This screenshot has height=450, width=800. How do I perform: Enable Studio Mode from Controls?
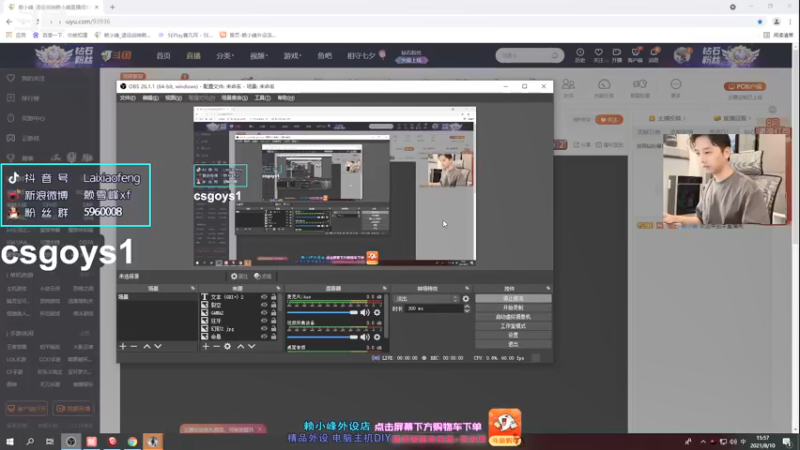coord(513,326)
